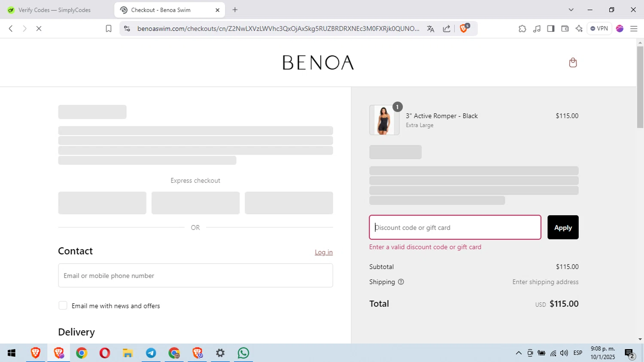Image resolution: width=644 pixels, height=362 pixels.
Task: Show hidden system tray icons
Action: (x=519, y=353)
